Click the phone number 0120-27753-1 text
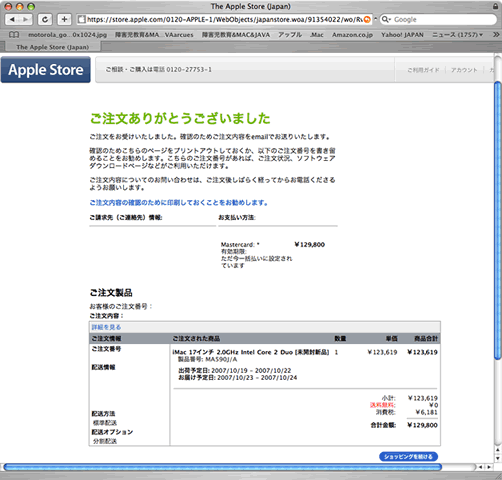The height and width of the screenshot is (480, 502). point(189,70)
